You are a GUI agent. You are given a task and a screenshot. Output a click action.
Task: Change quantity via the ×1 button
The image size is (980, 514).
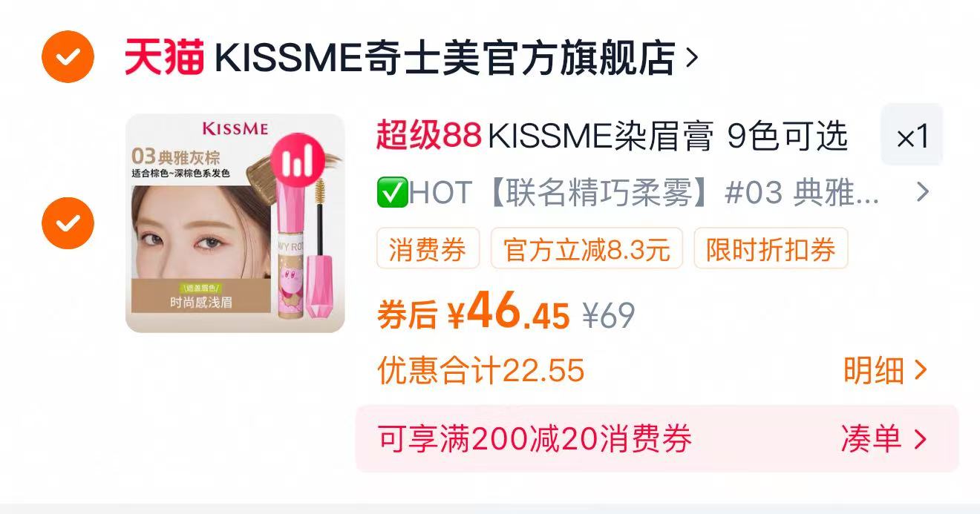912,135
